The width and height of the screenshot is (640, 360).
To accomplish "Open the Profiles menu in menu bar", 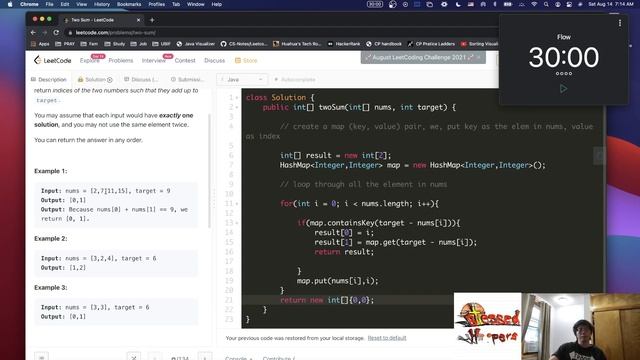I will tap(157, 4).
